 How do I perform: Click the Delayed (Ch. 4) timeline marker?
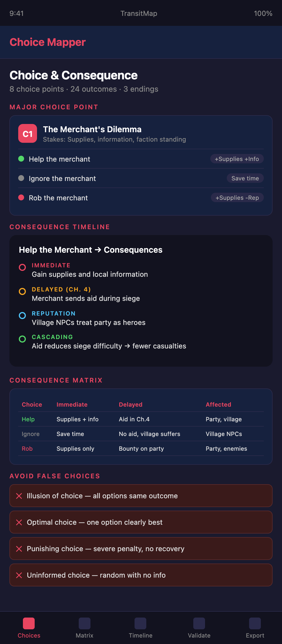point(22,291)
